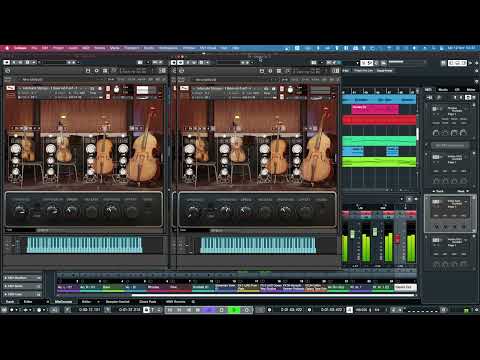Open the VST Cloud menu
Image resolution: width=480 pixels, height=360 pixels.
[208, 48]
